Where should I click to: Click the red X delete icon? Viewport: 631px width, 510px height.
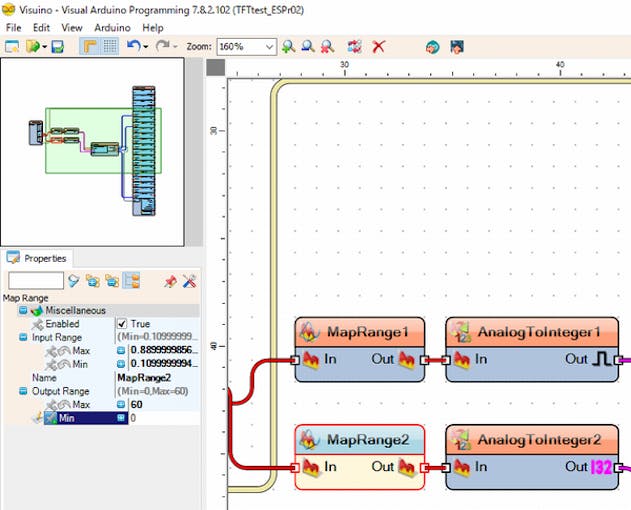[378, 47]
